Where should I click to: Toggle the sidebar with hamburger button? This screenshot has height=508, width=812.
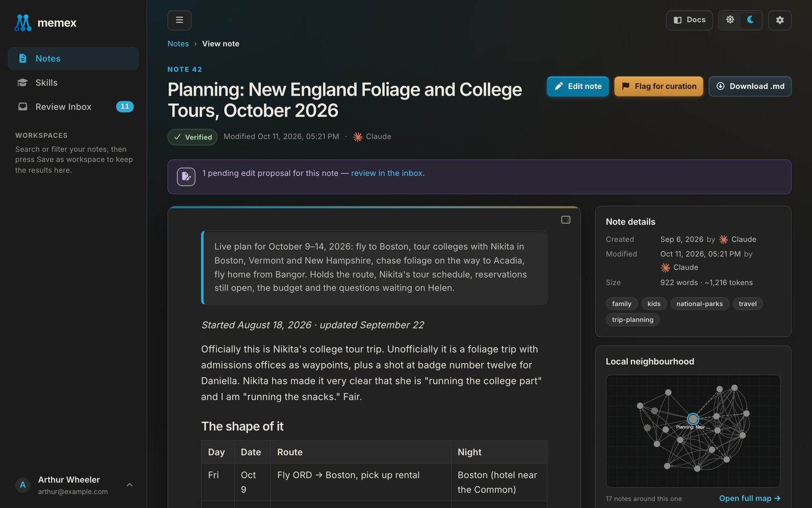click(x=179, y=20)
